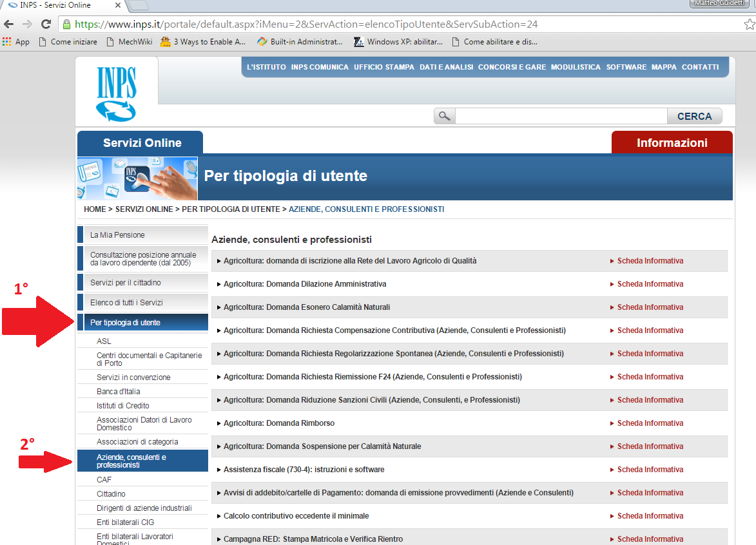Open La Mia Pensione sidebar item
Viewport: 756px width, 545px height.
(117, 235)
